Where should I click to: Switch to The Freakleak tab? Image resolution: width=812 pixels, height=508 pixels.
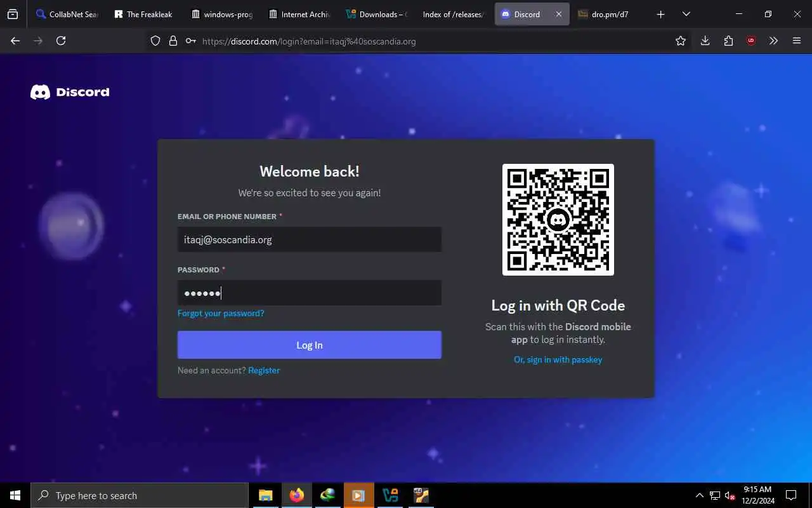click(144, 14)
